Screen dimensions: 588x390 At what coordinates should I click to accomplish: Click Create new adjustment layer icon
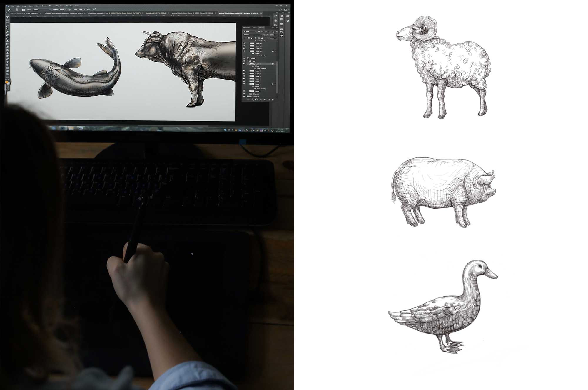tap(261, 100)
